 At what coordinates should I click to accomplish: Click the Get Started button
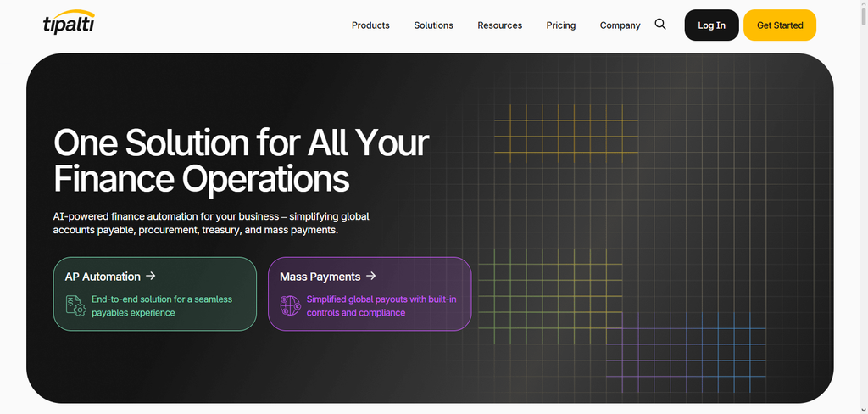point(780,25)
